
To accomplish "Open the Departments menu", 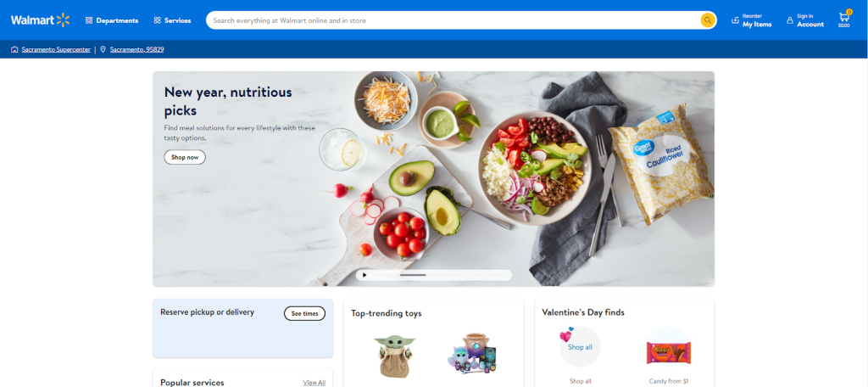I will pos(112,20).
